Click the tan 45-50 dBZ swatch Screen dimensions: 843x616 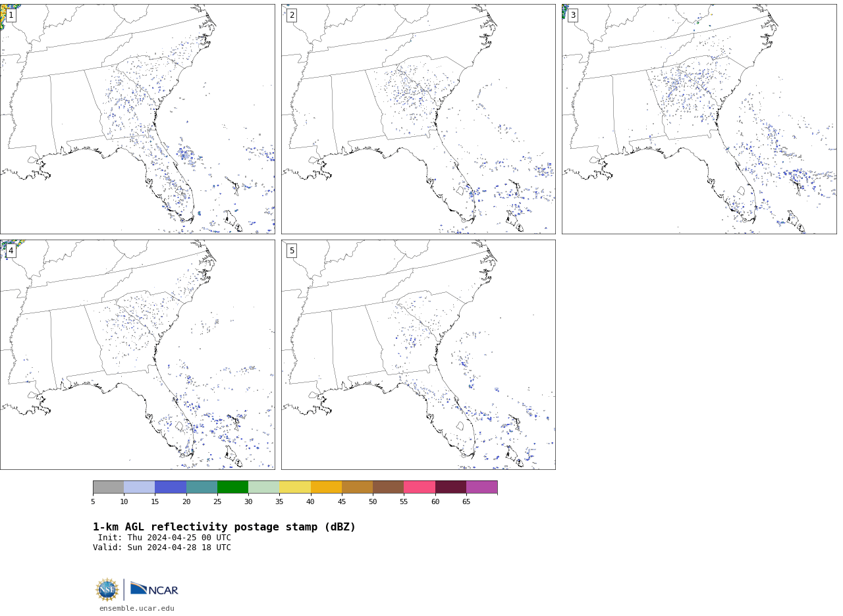(357, 487)
